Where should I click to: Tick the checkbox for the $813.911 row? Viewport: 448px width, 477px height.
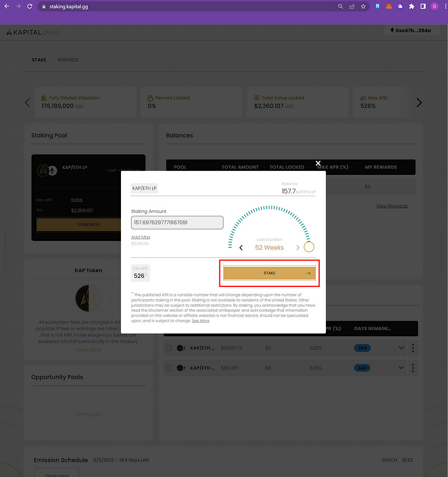[x=169, y=368]
